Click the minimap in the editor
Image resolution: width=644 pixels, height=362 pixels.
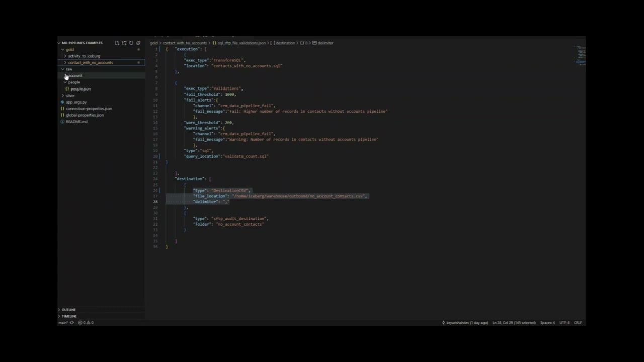(x=581, y=56)
